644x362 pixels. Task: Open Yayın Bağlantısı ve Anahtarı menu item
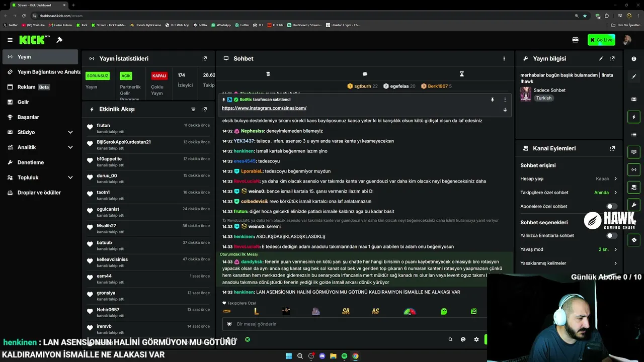pyautogui.click(x=40, y=72)
